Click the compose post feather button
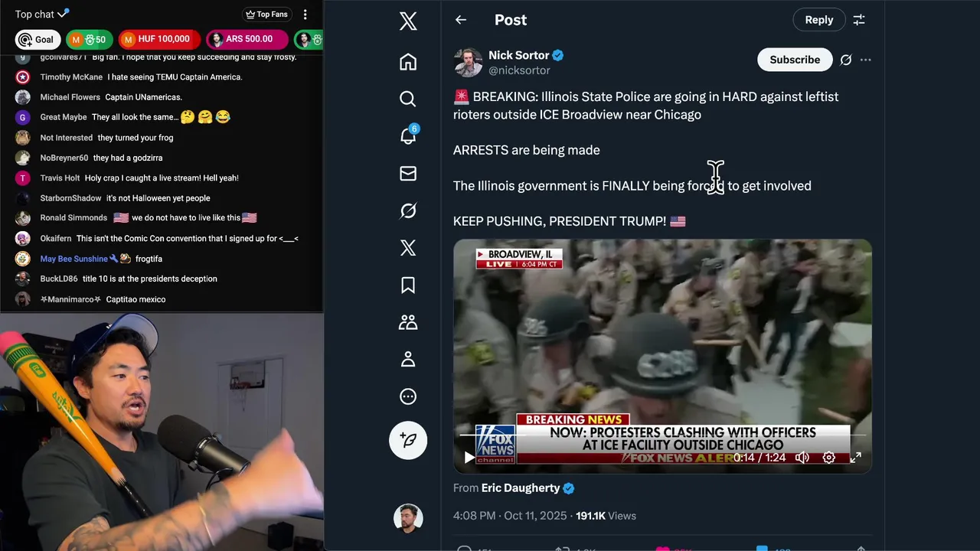 [x=408, y=440]
